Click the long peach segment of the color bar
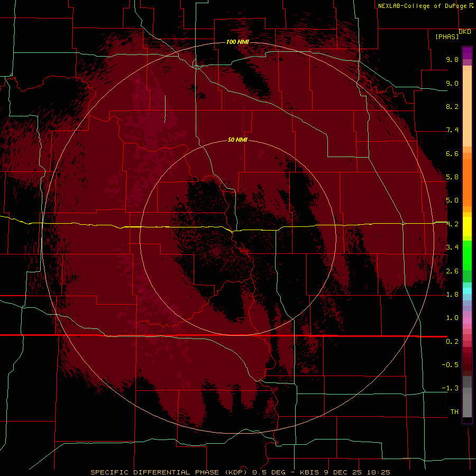 pyautogui.click(x=467, y=108)
